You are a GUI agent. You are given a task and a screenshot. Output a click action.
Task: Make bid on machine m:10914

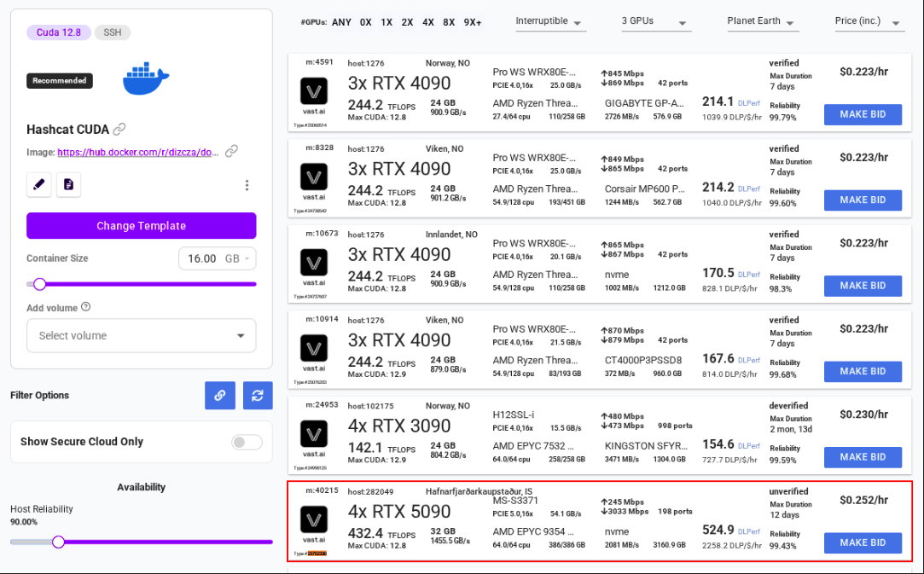click(x=863, y=371)
